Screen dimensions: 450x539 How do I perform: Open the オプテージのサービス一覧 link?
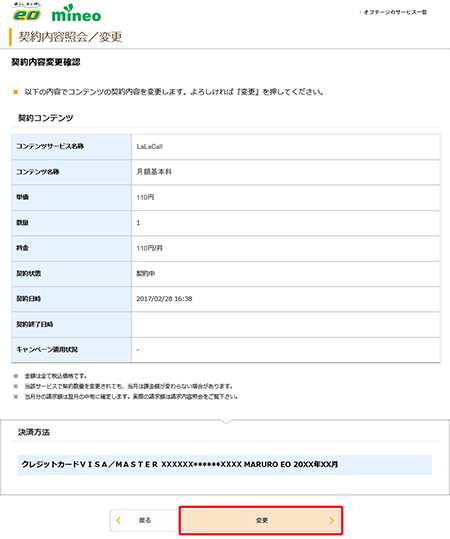point(394,12)
